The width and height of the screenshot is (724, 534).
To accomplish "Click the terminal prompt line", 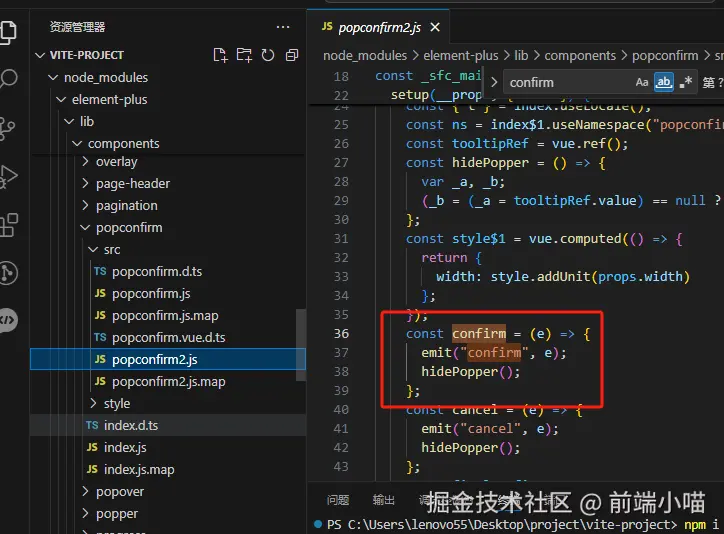I will (515, 525).
